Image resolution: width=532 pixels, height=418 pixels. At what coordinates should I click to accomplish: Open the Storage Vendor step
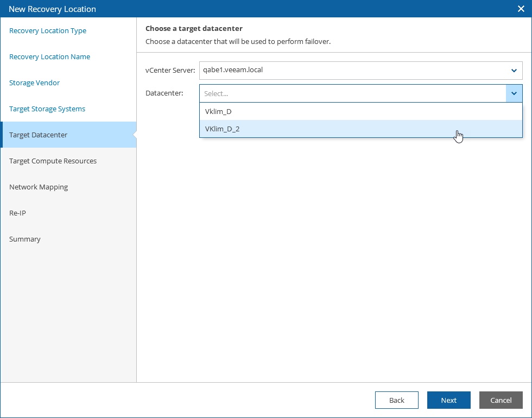pos(34,83)
